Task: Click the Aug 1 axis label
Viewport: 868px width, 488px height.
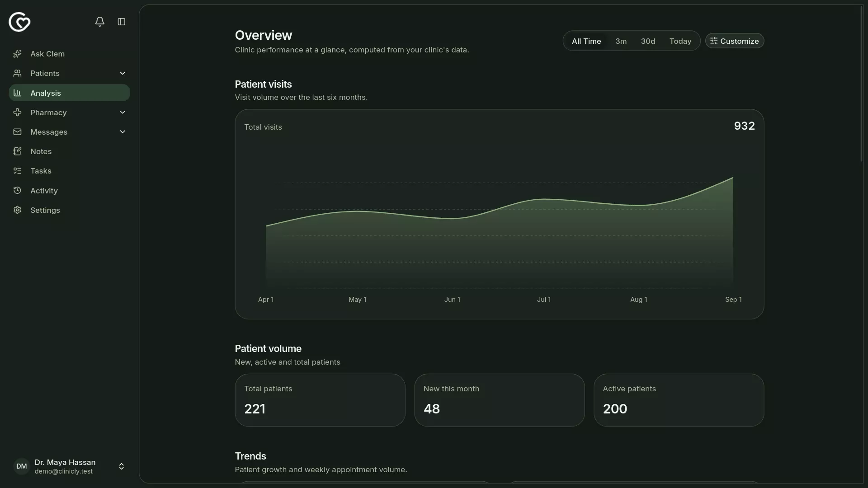Action: pyautogui.click(x=639, y=300)
